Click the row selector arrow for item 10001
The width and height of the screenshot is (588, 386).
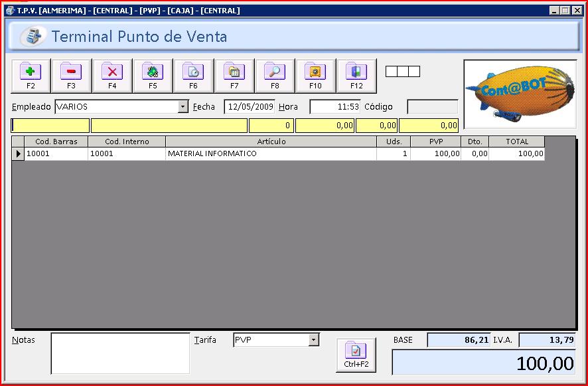point(18,153)
